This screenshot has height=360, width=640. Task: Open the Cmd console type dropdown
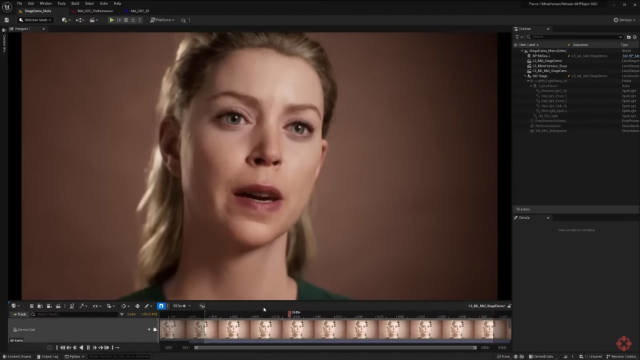click(74, 357)
